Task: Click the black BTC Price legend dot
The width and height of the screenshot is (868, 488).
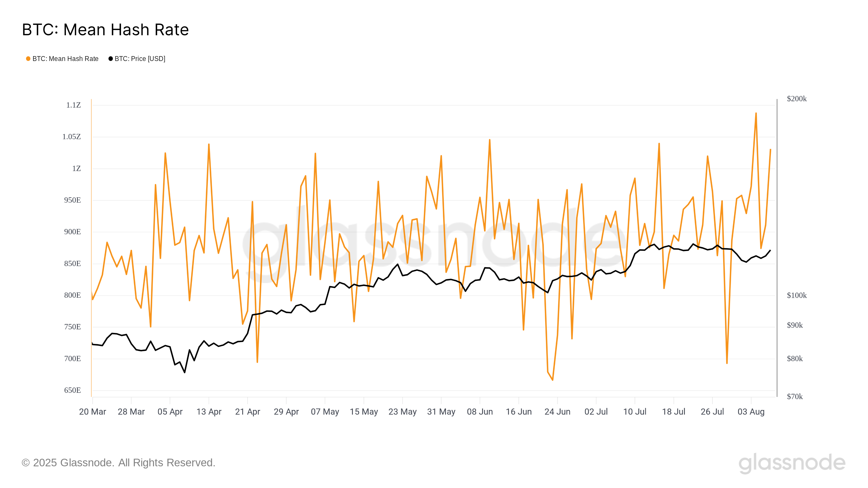Action: [110, 59]
